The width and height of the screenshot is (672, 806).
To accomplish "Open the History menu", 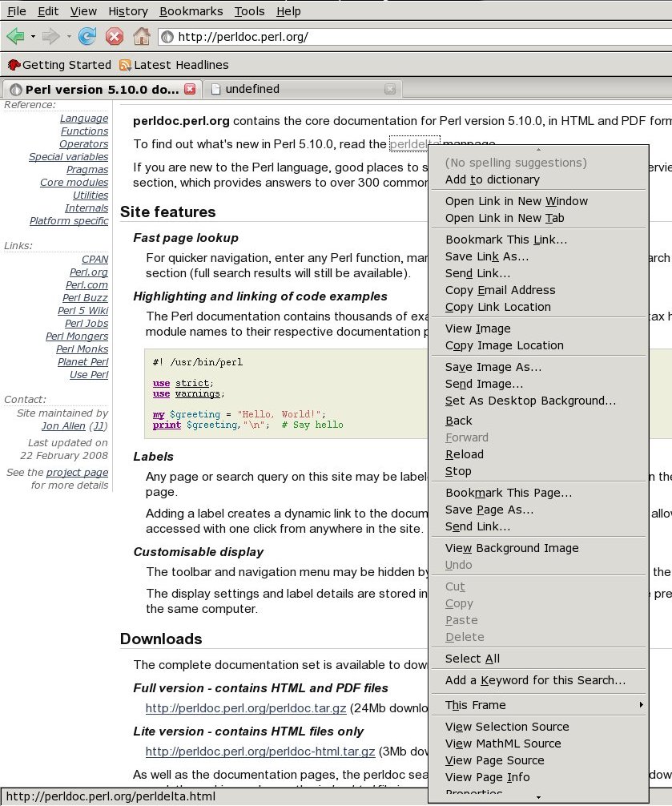I will click(x=128, y=11).
